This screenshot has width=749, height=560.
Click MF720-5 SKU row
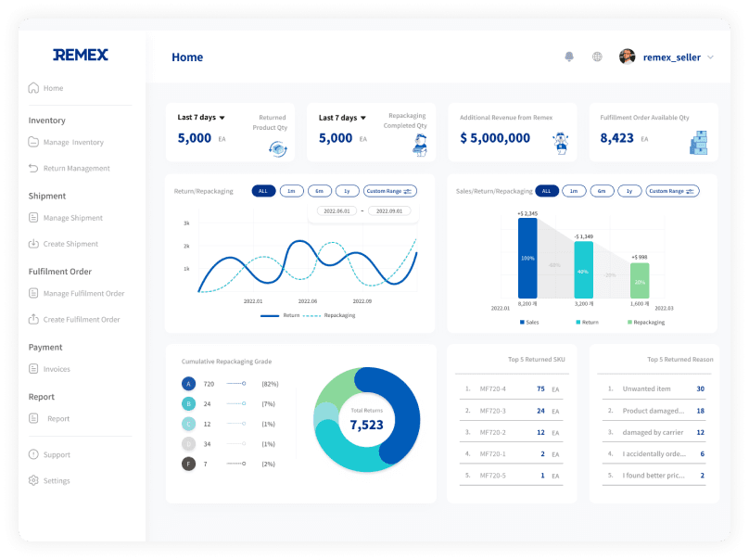click(512, 476)
